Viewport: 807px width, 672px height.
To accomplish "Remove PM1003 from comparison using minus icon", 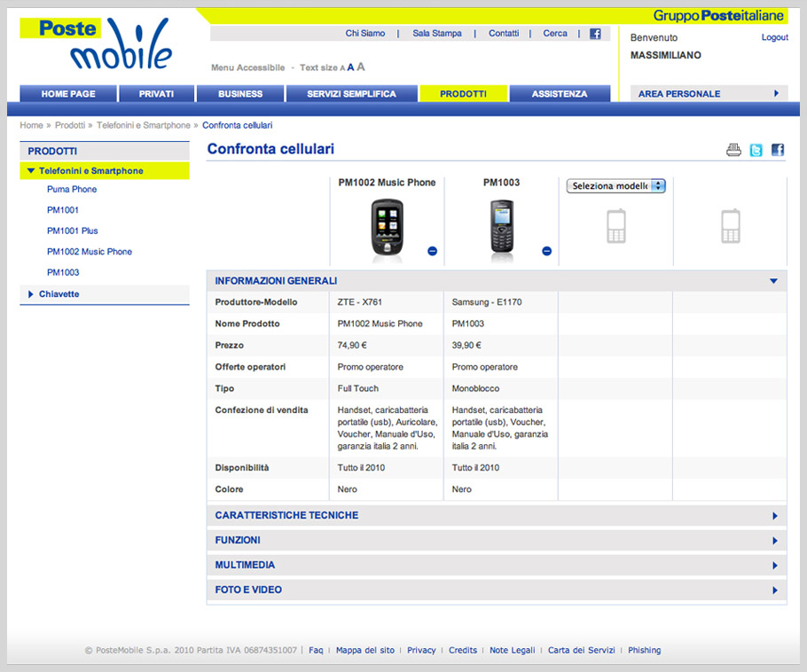I will (546, 251).
